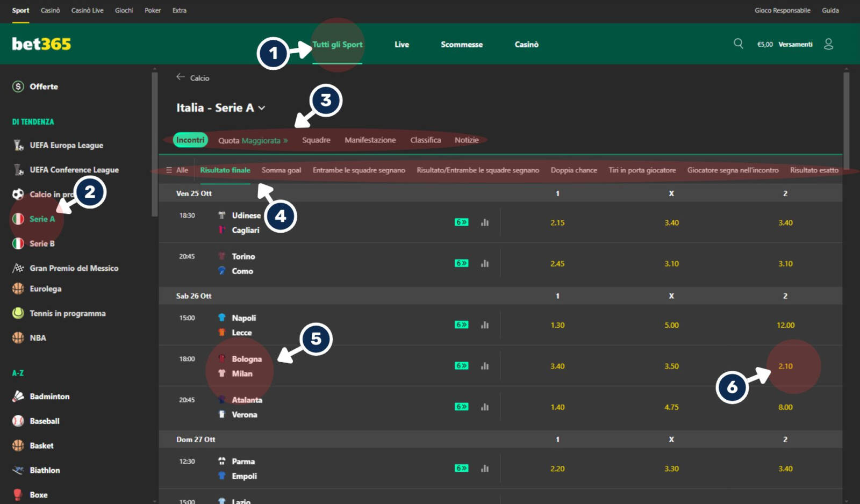Go back using the Calcio arrow

point(181,77)
